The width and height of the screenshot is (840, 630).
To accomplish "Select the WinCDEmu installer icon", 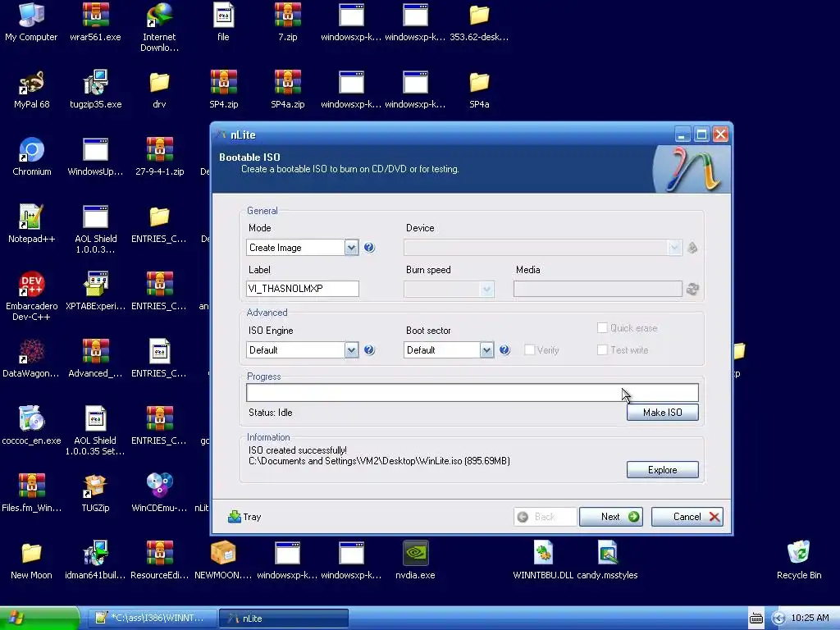I will [159, 493].
